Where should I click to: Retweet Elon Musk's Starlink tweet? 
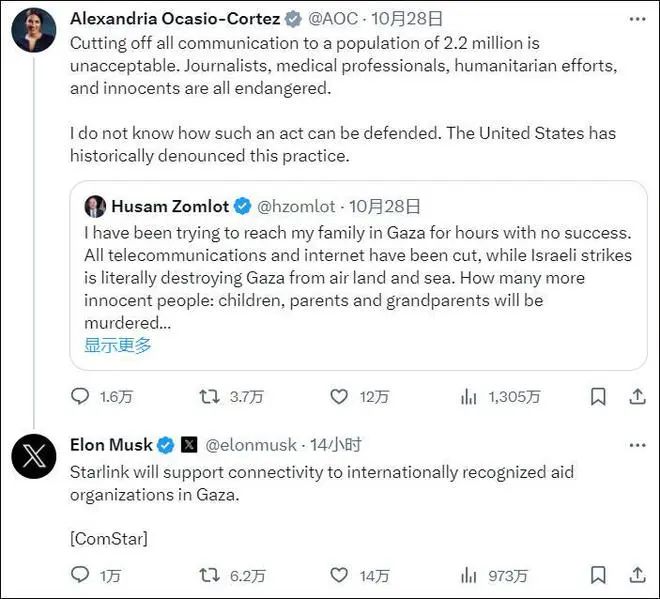tap(209, 575)
